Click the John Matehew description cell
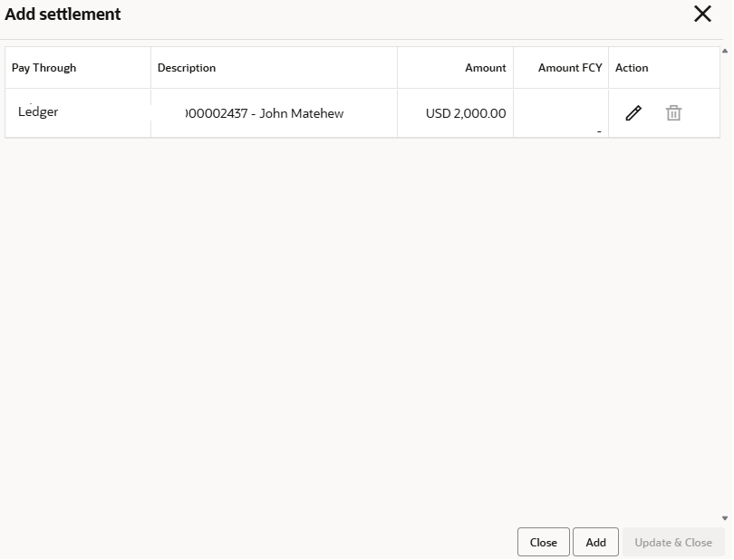Screen dimensions: 734x560 pyautogui.click(x=275, y=113)
